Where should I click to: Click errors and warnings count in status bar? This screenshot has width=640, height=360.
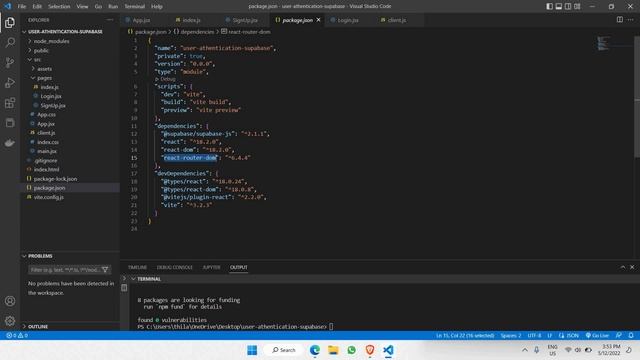pos(17,335)
